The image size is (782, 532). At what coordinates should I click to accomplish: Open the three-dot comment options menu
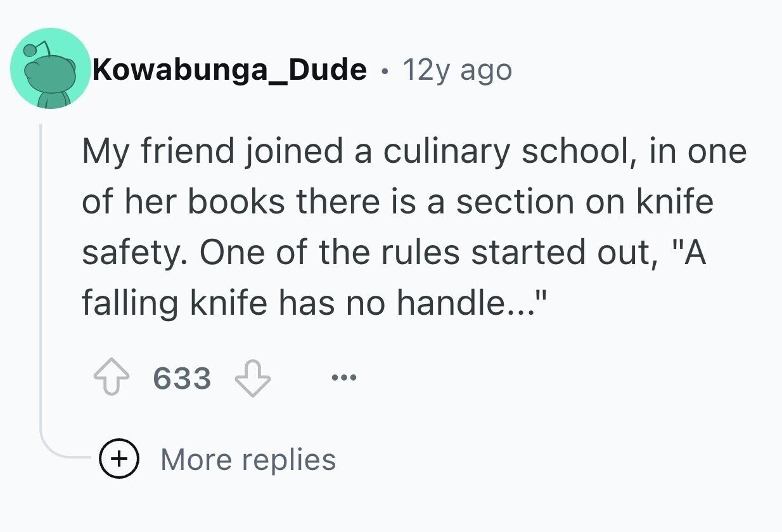344,379
